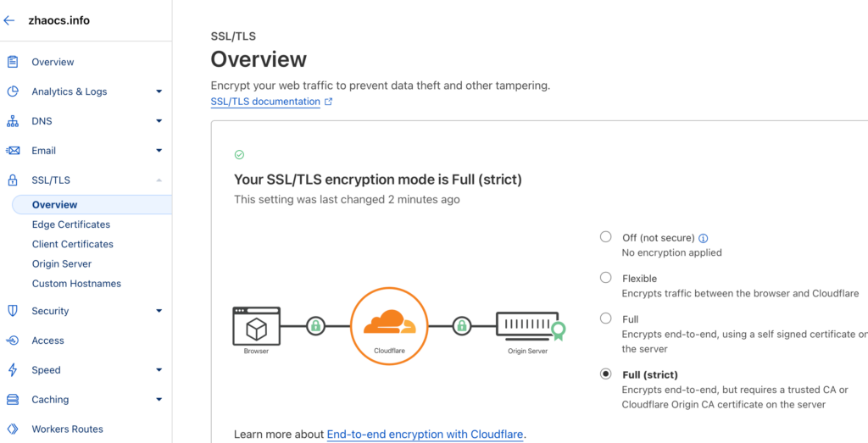Open End-to-end encryption with Cloudflare link
The height and width of the screenshot is (443, 868).
[x=426, y=435]
